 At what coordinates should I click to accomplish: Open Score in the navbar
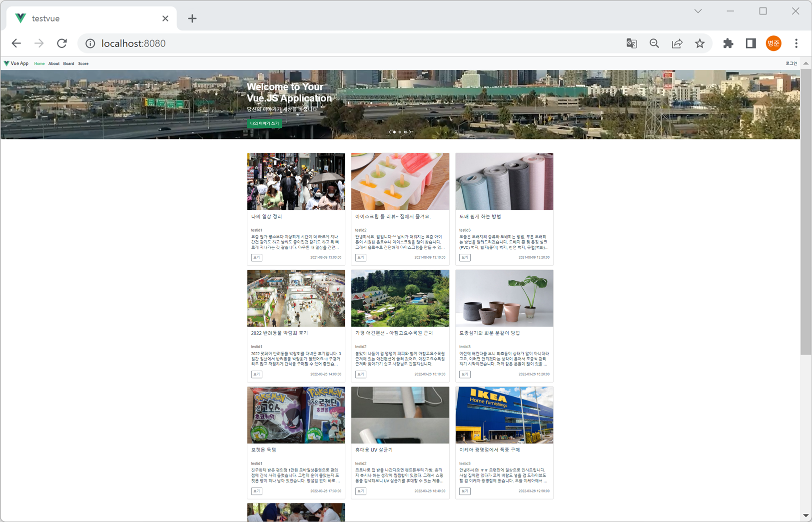[83, 63]
